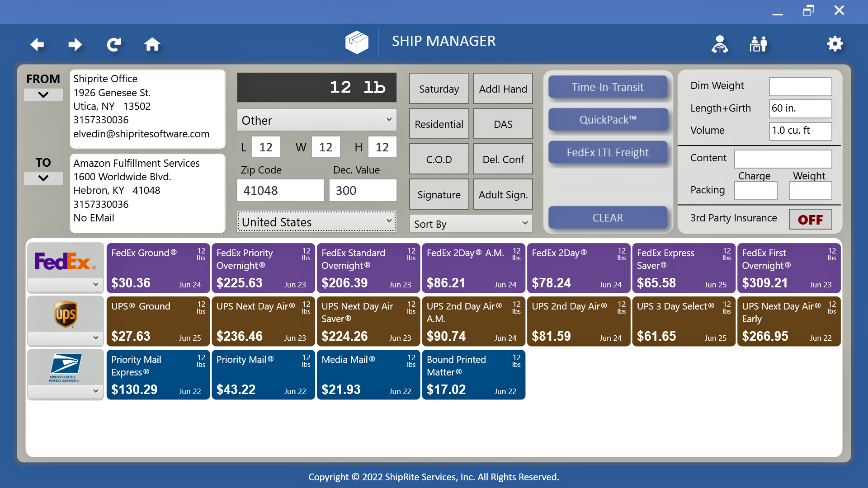
Task: Click the back navigation arrow
Action: (x=37, y=44)
